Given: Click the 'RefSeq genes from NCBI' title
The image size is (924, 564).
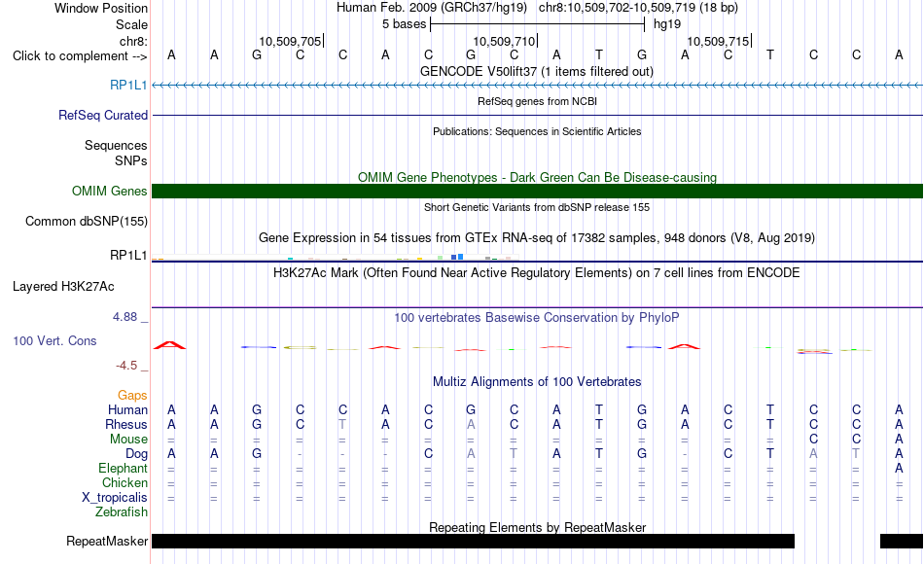Looking at the screenshot, I should pos(538,101).
